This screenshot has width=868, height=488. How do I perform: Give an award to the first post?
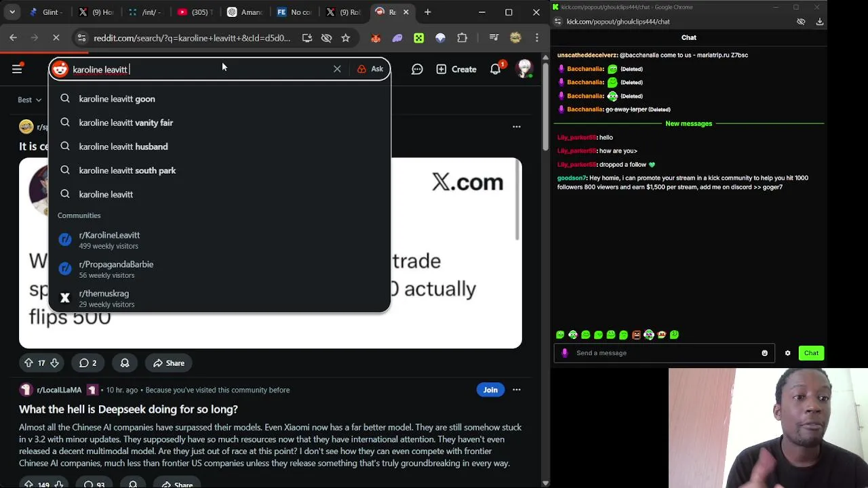pyautogui.click(x=125, y=363)
